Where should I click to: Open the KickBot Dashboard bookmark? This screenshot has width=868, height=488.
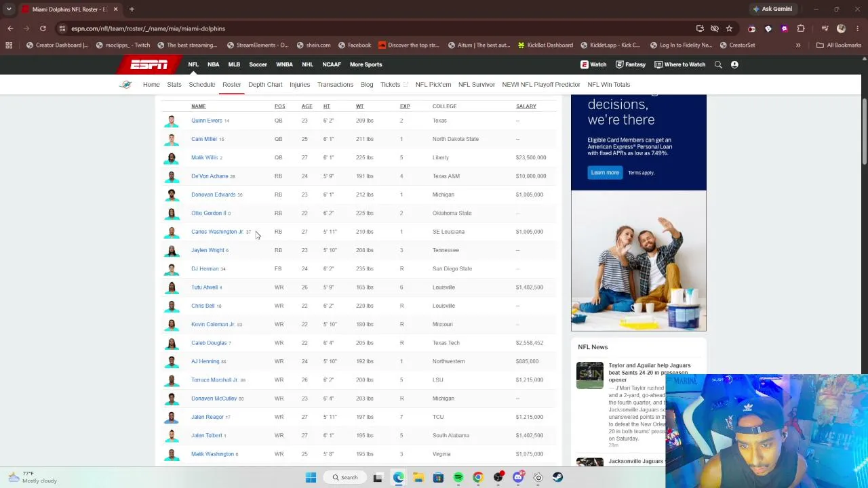[545, 45]
